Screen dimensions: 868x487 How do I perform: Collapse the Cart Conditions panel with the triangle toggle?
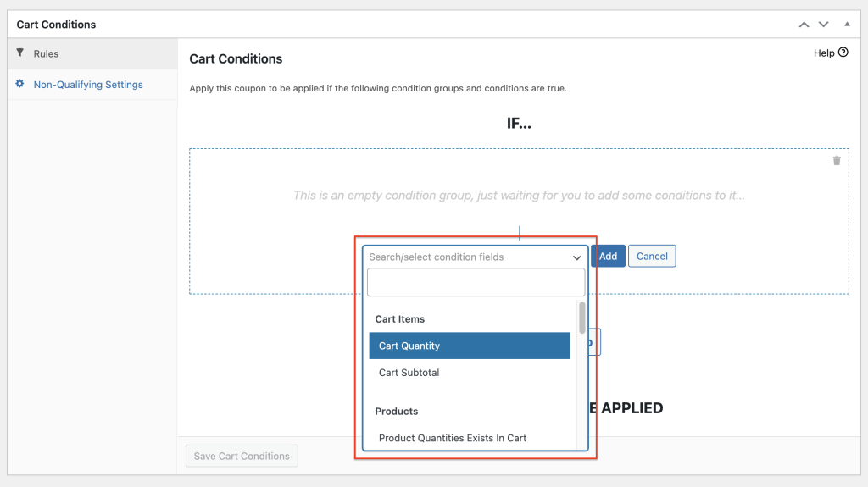click(847, 25)
